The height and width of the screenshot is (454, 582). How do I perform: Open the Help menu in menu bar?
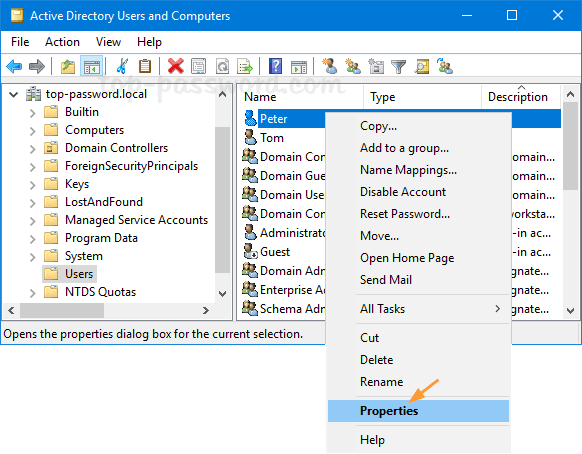point(149,42)
